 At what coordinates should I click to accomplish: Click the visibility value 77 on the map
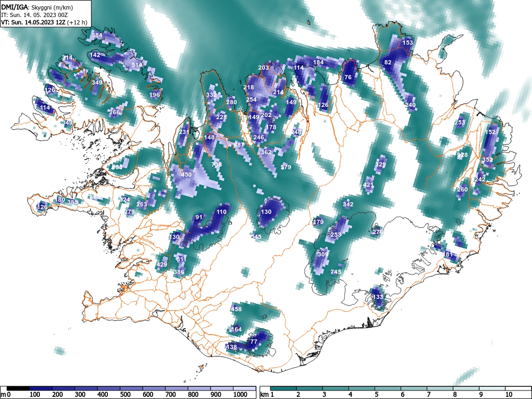pos(254,342)
